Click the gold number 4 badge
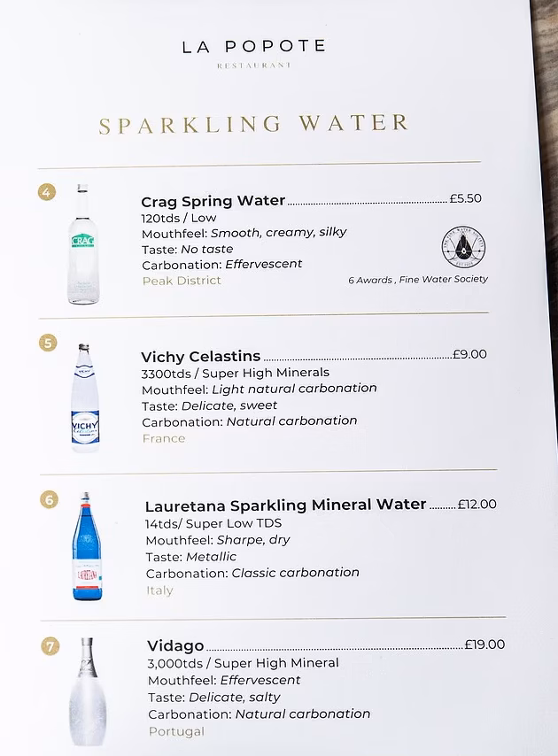The width and height of the screenshot is (558, 756). (x=47, y=192)
